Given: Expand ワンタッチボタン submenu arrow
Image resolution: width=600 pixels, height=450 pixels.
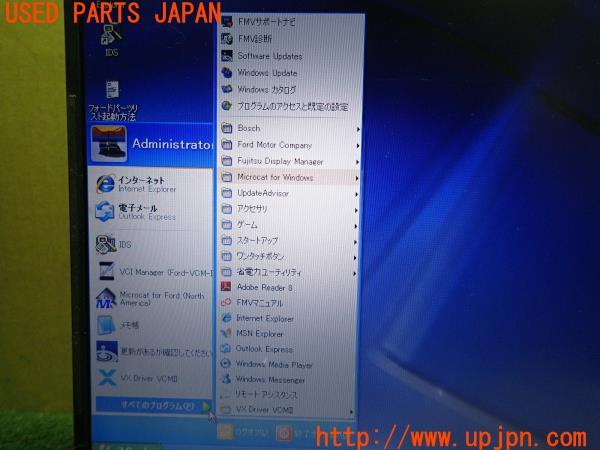Looking at the screenshot, I should click(355, 258).
